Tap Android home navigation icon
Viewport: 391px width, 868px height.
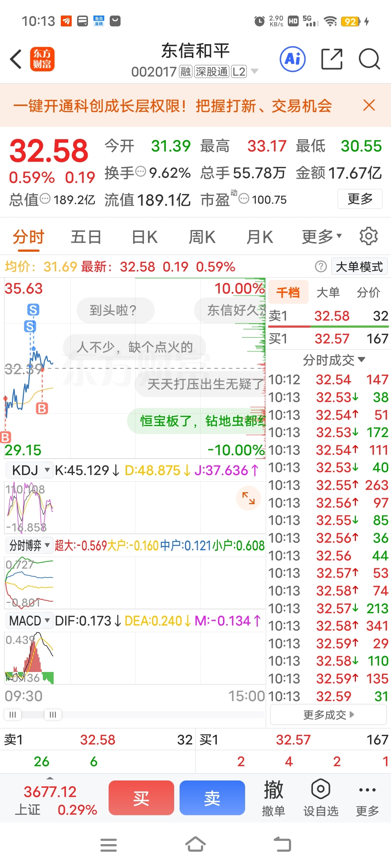195,844
